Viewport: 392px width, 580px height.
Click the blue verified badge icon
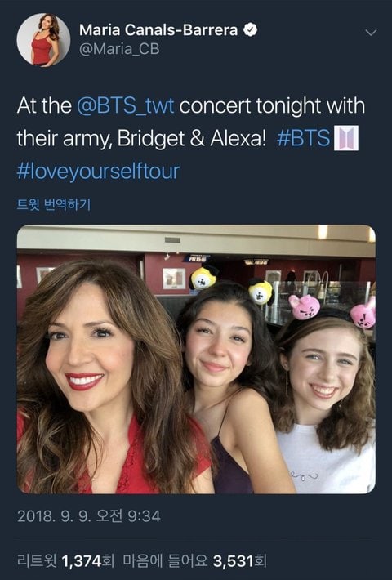point(251,30)
